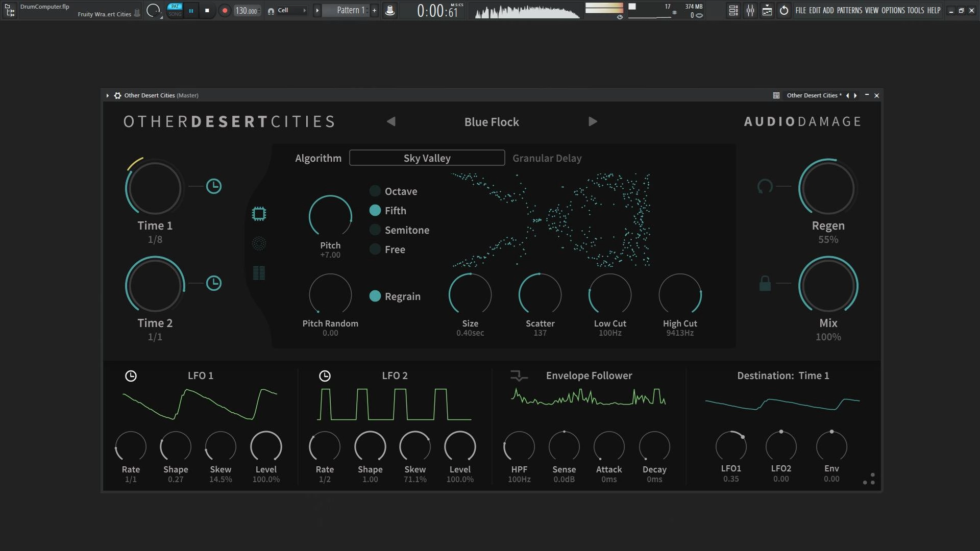Select the grid bars algorithm page icon

(x=259, y=273)
